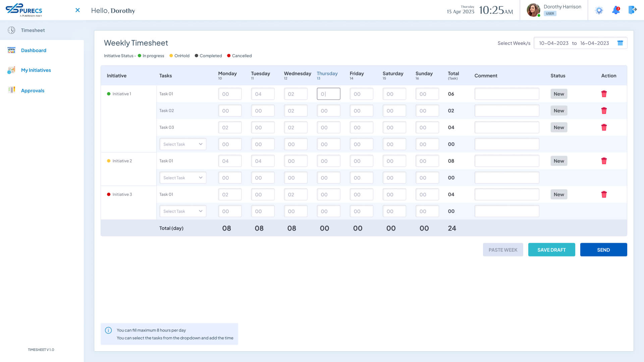This screenshot has width=644, height=362.
Task: Click the SAVE DRAFT button
Action: (551, 250)
